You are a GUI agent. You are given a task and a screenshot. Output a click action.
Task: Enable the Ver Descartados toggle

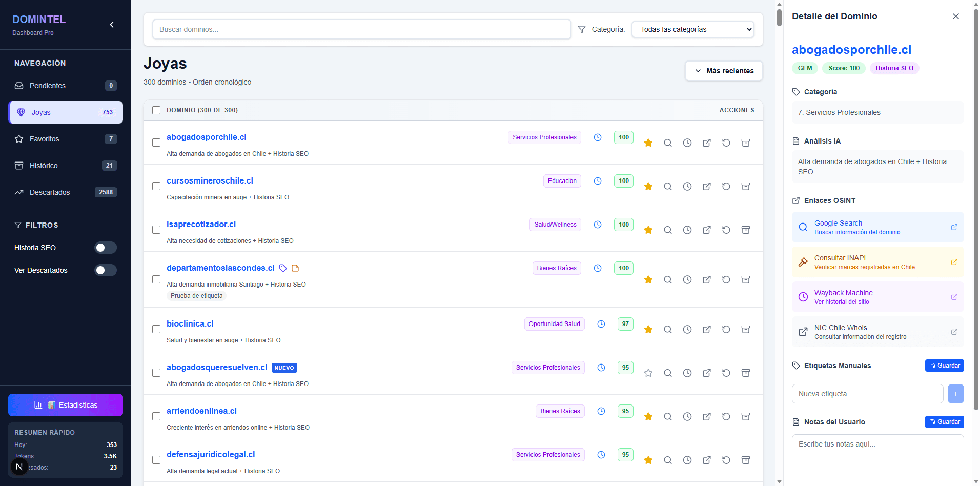tap(105, 270)
